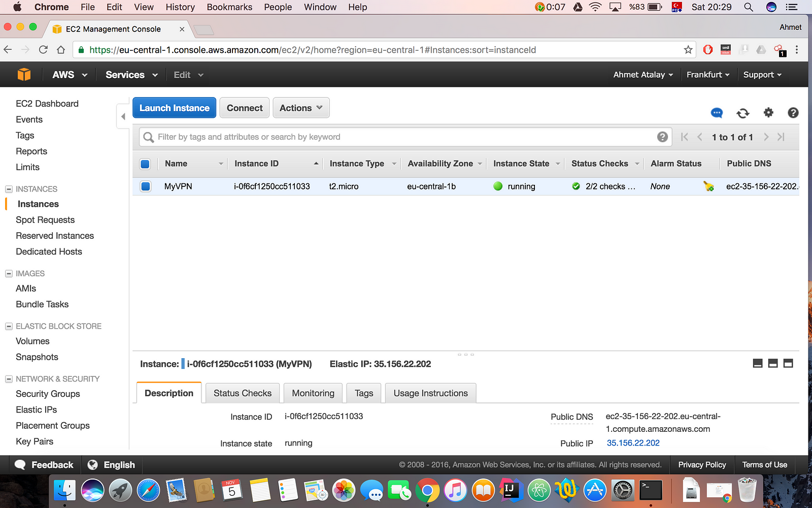Toggle the select-all instances checkbox
812x508 pixels.
145,164
